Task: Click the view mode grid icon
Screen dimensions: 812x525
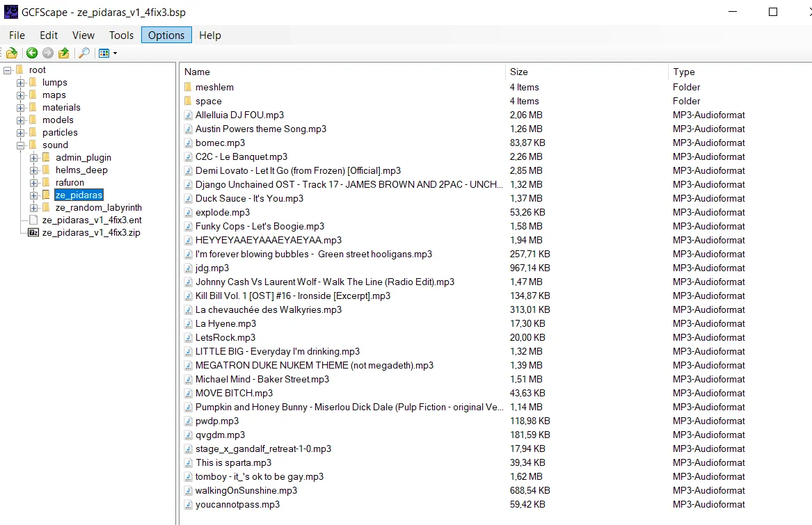Action: pyautogui.click(x=104, y=53)
